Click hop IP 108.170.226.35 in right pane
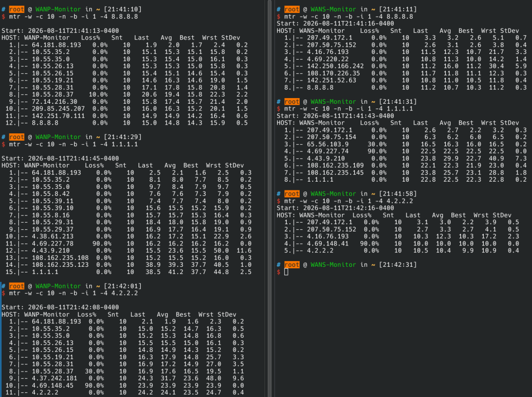532x397 pixels. pos(334,73)
